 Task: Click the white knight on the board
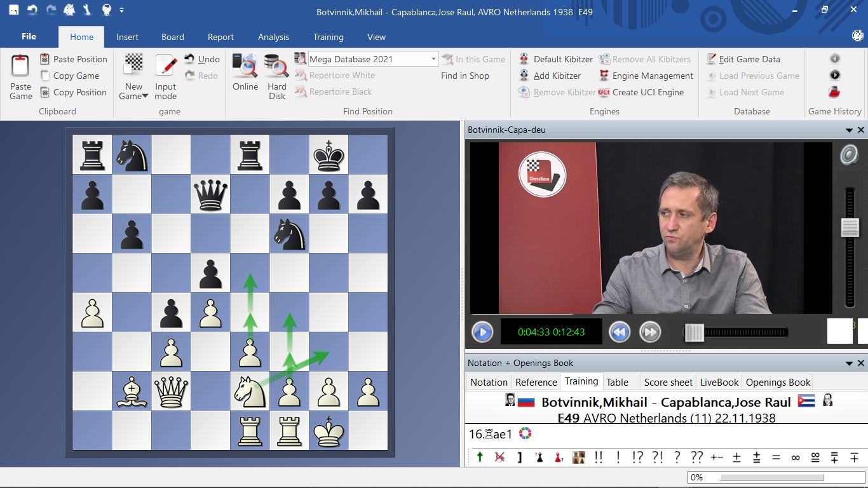point(250,391)
